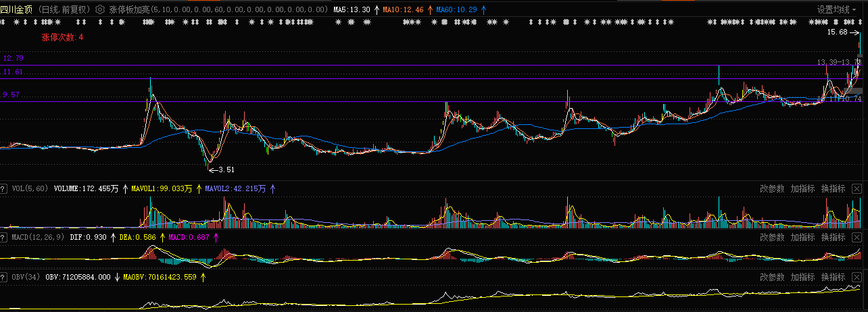Click the OBV:71205884.000 value
868x312 pixels.
coord(78,278)
